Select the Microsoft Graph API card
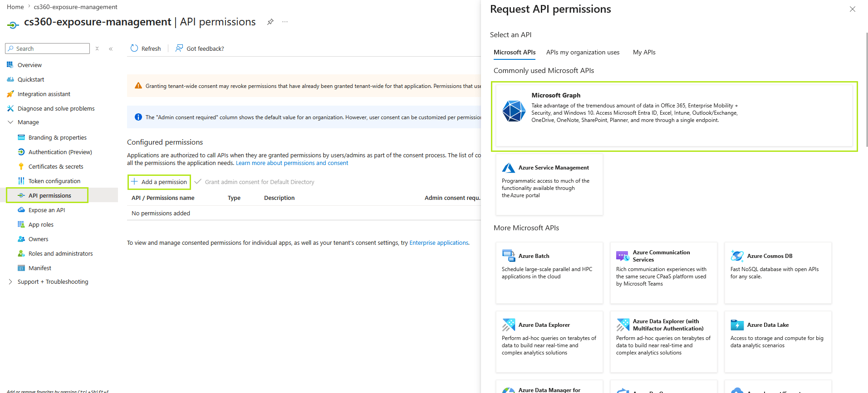868x393 pixels. [x=674, y=116]
